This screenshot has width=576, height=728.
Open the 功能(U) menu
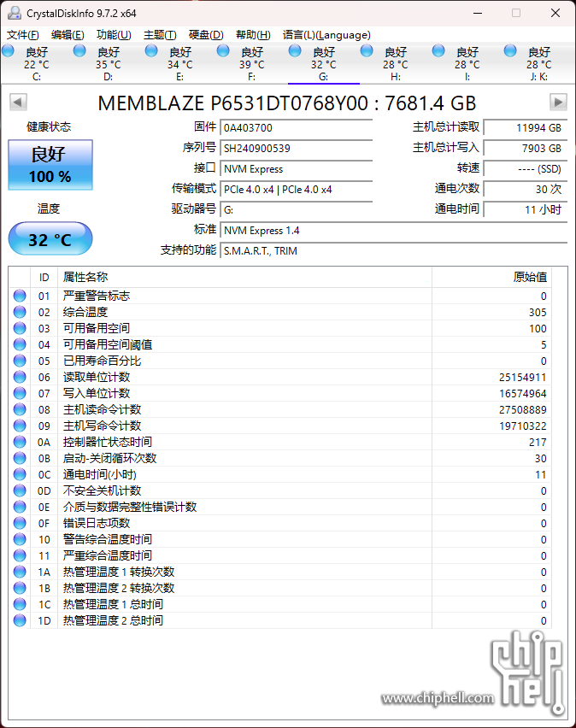coord(114,35)
